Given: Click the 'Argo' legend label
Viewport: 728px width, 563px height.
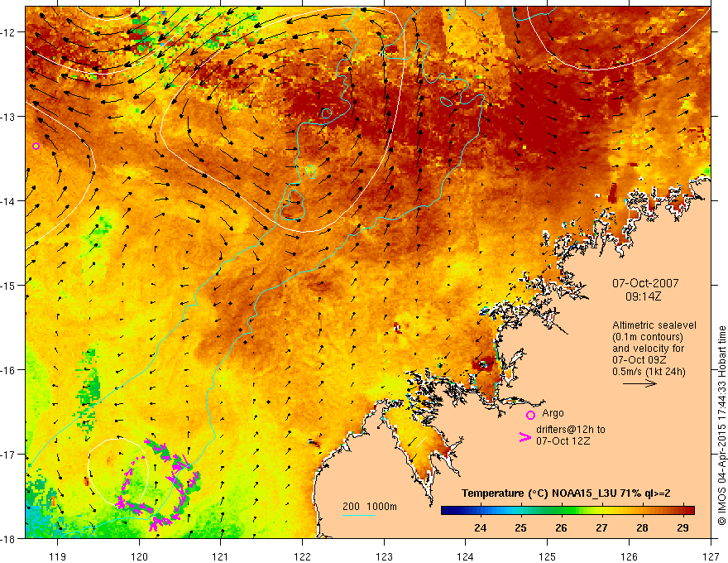Looking at the screenshot, I should point(553,413).
